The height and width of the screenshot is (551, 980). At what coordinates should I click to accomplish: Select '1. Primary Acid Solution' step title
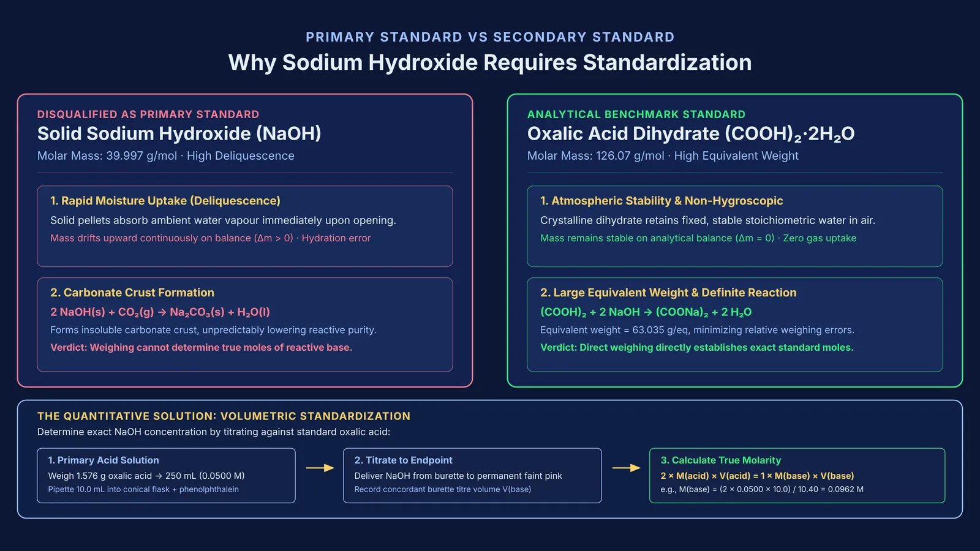point(104,460)
